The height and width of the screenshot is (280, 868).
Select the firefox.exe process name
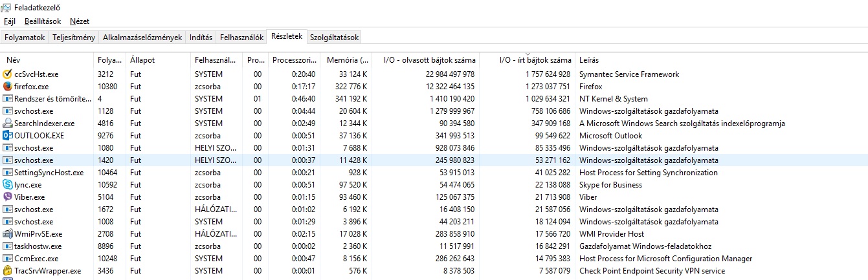coord(31,87)
